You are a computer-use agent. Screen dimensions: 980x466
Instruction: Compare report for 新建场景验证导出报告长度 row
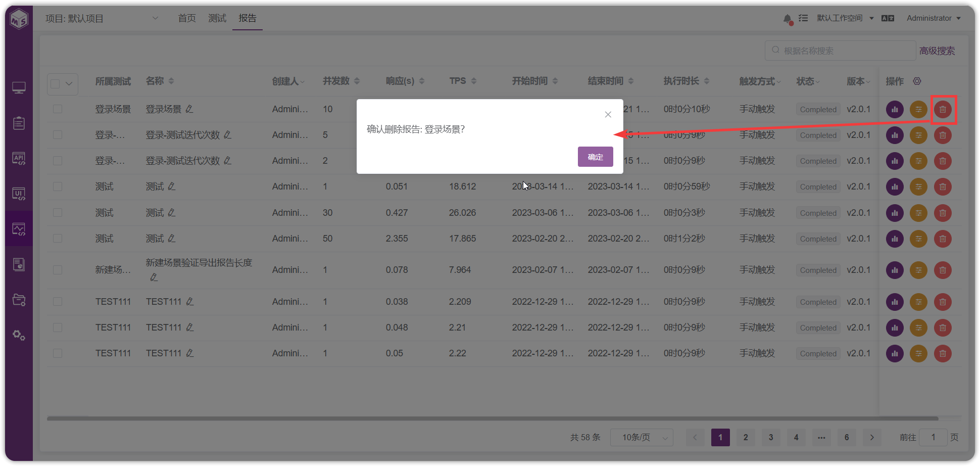(x=918, y=270)
